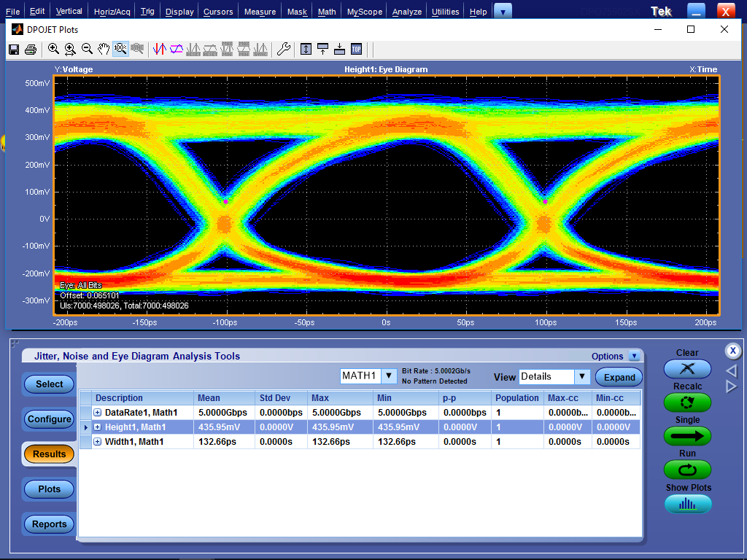Minimize the Tek application with blue button
This screenshot has height=560, width=747.
tap(696, 12)
